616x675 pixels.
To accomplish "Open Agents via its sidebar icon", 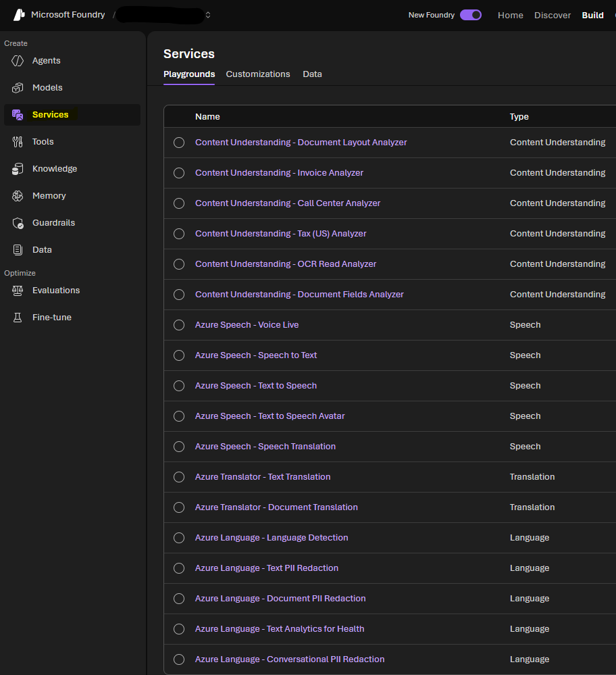I will click(x=18, y=61).
